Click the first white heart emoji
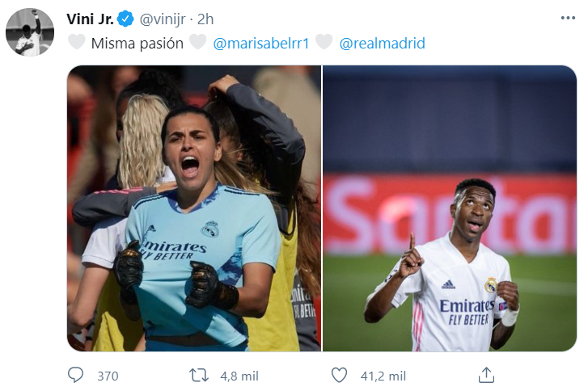The image size is (588, 391). (x=77, y=42)
